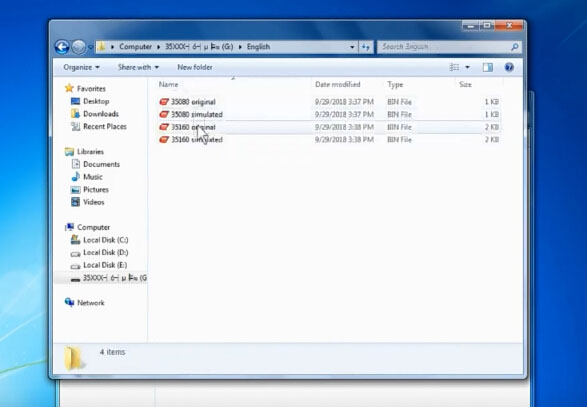Expand the address bar history dropdown

352,47
